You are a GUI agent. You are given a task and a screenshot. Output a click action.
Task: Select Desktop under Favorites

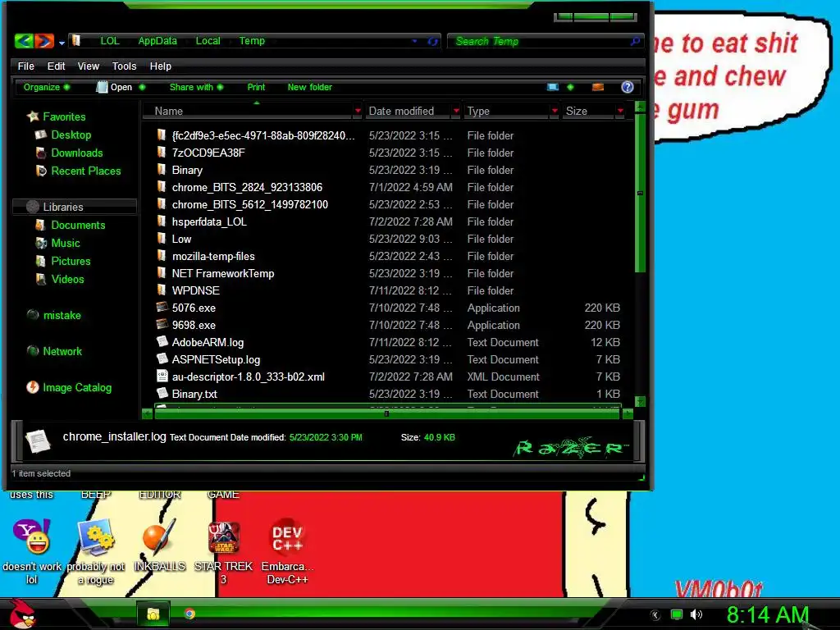tap(71, 135)
